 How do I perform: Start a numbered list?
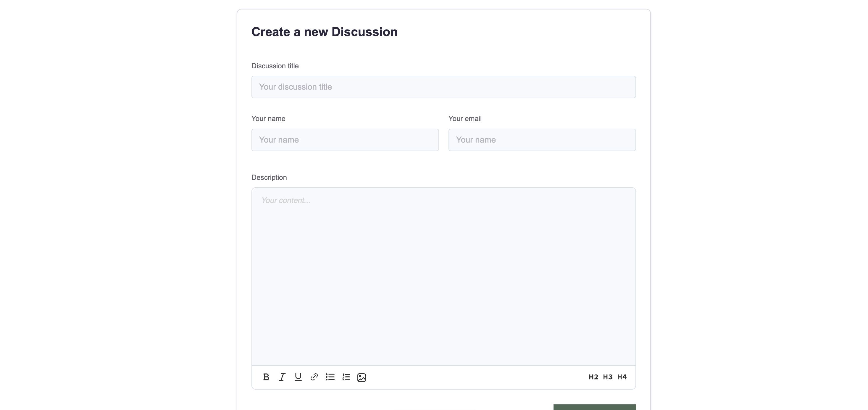[346, 377]
